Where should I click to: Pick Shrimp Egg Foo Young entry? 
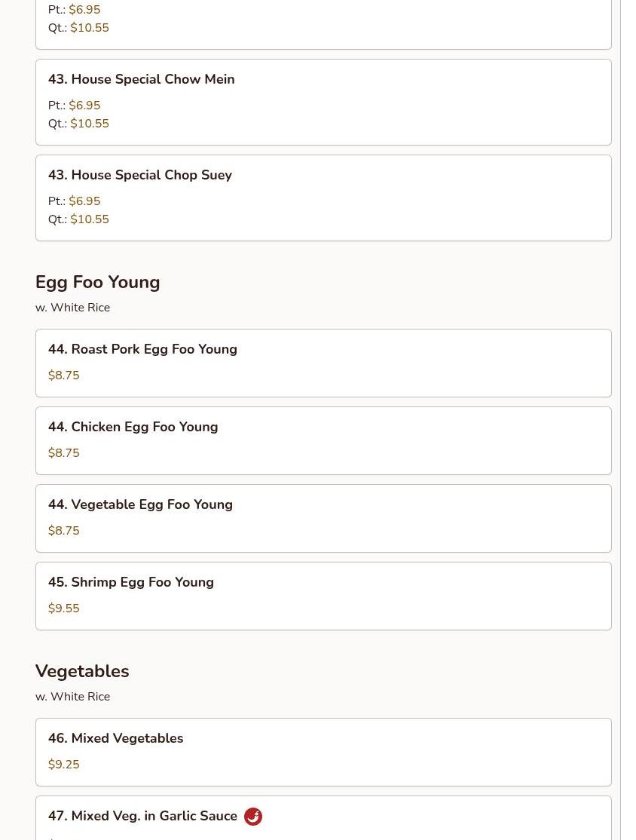pyautogui.click(x=131, y=582)
